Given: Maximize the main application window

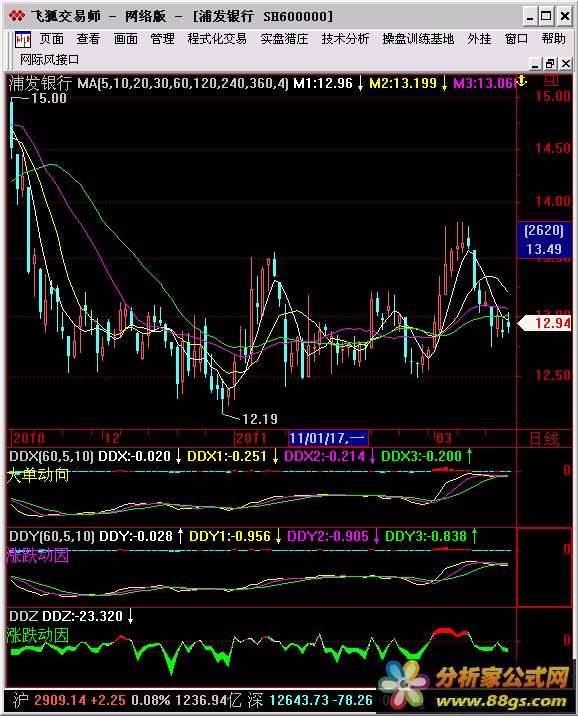Looking at the screenshot, I should 546,17.
